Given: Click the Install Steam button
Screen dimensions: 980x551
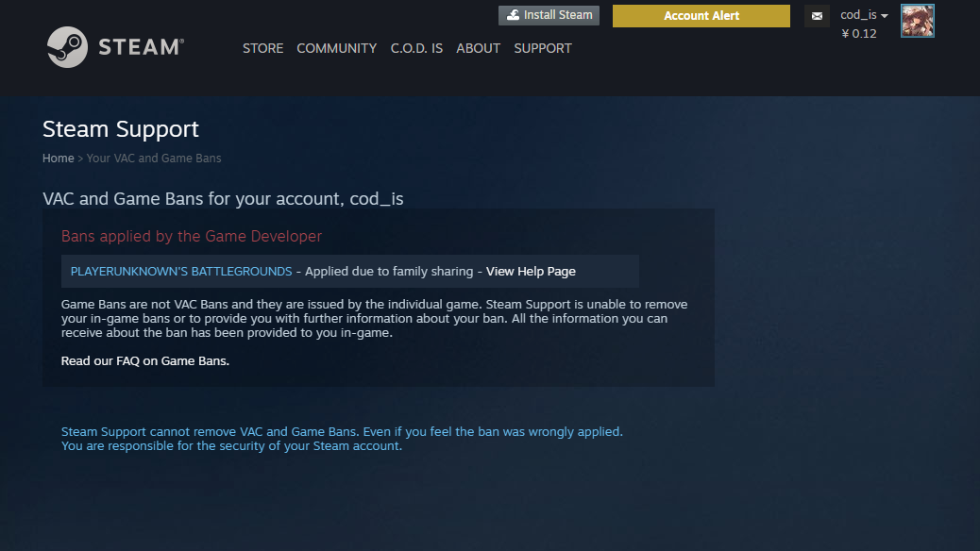Looking at the screenshot, I should click(549, 15).
